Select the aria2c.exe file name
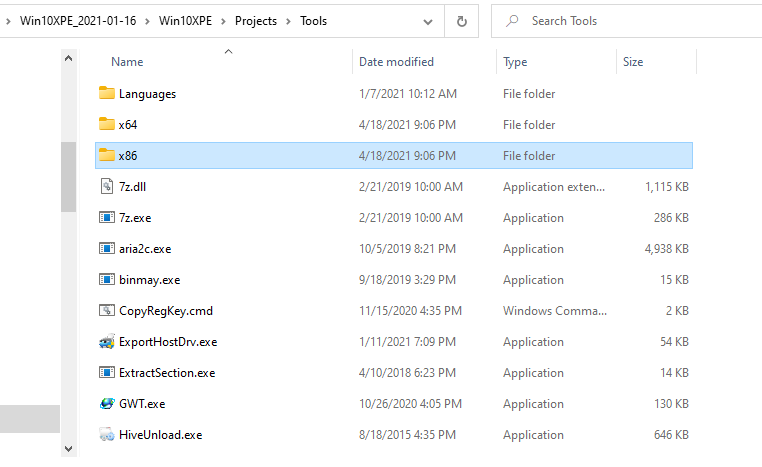762x467 pixels. pos(145,249)
